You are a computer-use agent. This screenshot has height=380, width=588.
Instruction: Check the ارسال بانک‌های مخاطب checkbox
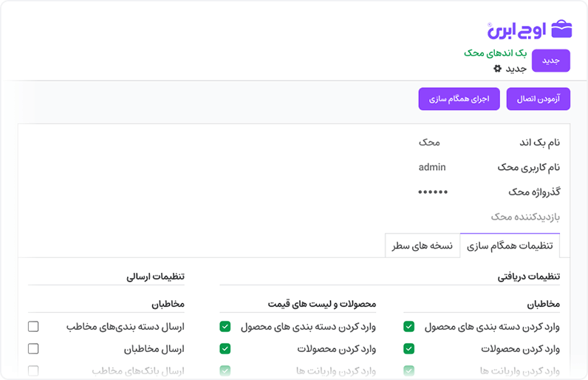pyautogui.click(x=33, y=370)
